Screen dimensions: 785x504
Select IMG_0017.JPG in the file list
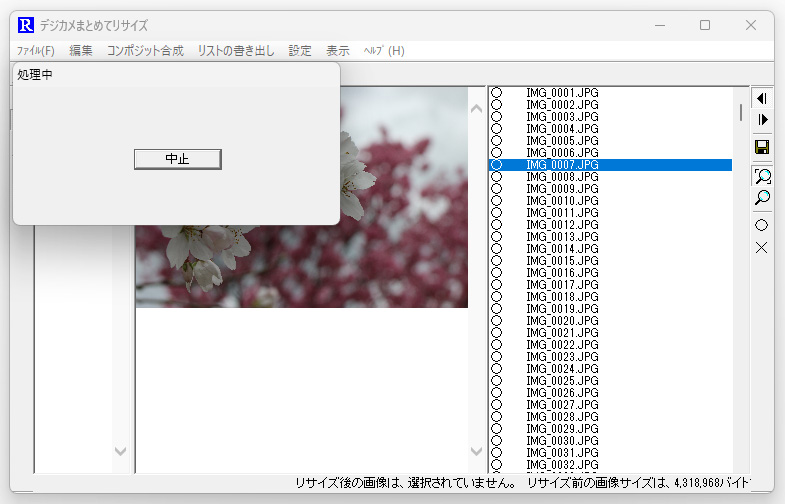tap(610, 285)
